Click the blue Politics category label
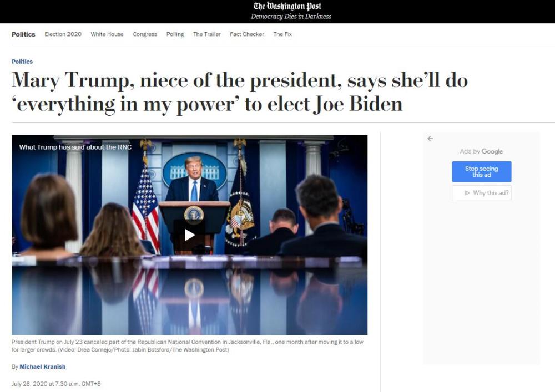This screenshot has width=555, height=392. click(x=22, y=62)
